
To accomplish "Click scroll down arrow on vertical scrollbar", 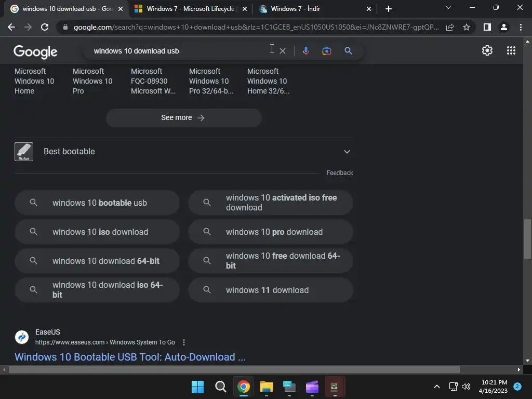I will point(527,361).
